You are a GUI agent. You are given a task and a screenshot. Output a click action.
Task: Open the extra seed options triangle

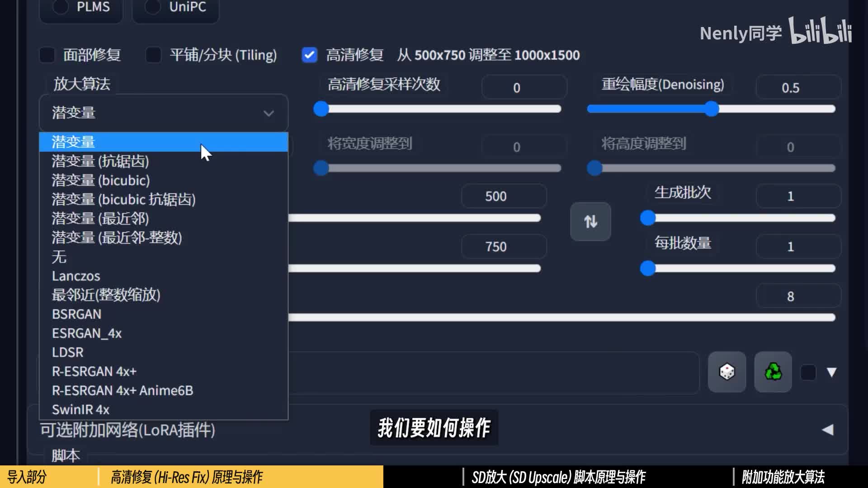pos(831,372)
